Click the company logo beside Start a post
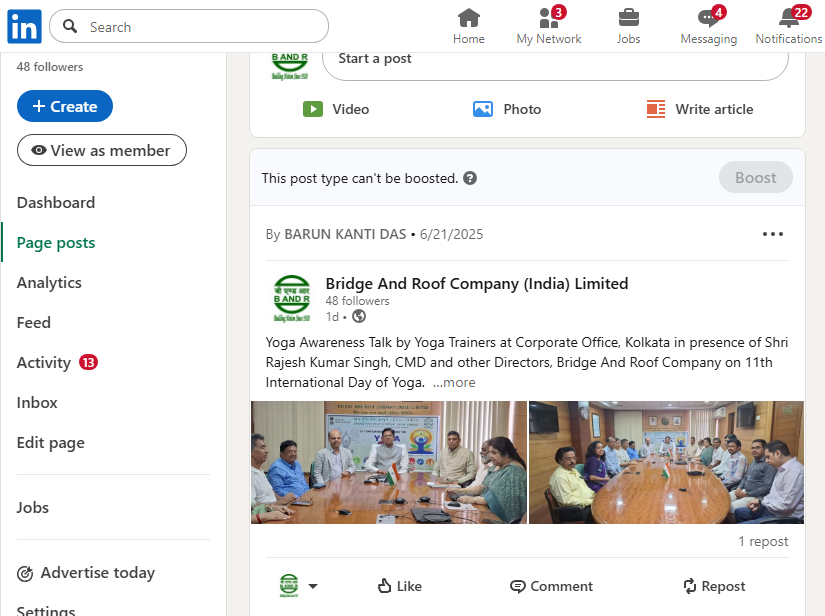The image size is (825, 616). 290,65
